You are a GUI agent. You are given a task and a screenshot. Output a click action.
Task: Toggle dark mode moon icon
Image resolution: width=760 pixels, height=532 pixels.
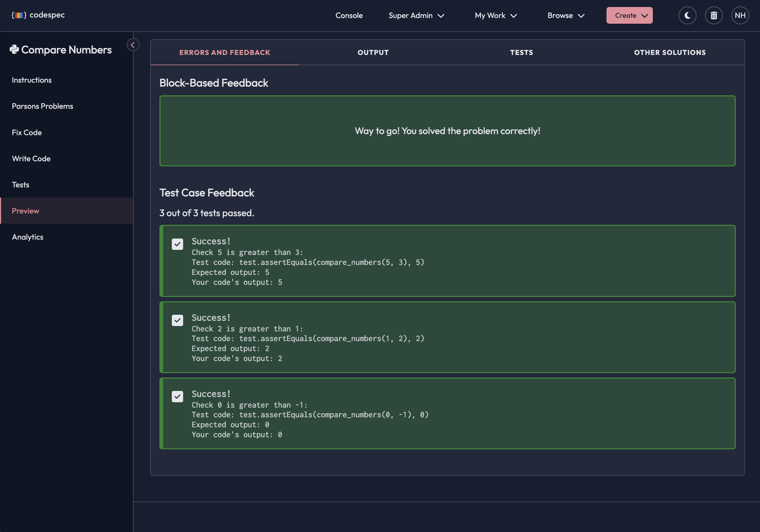coord(687,16)
